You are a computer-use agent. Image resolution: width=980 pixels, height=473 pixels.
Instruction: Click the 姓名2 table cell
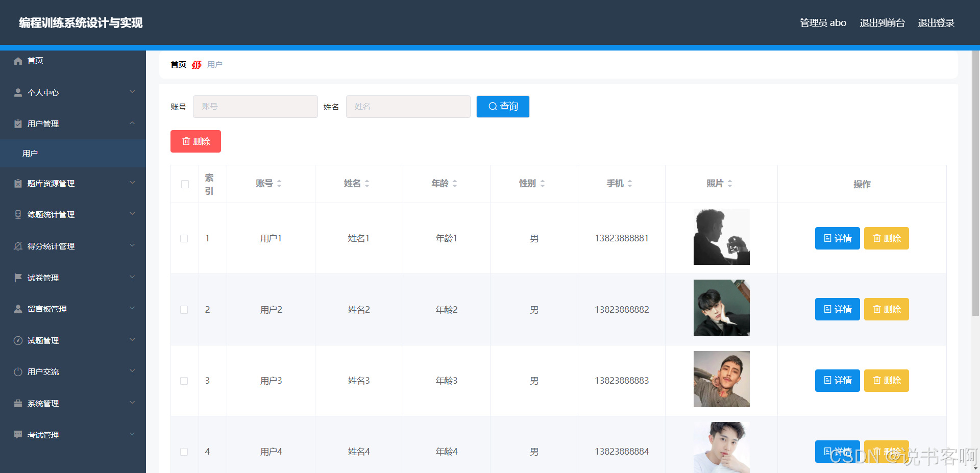tap(359, 310)
